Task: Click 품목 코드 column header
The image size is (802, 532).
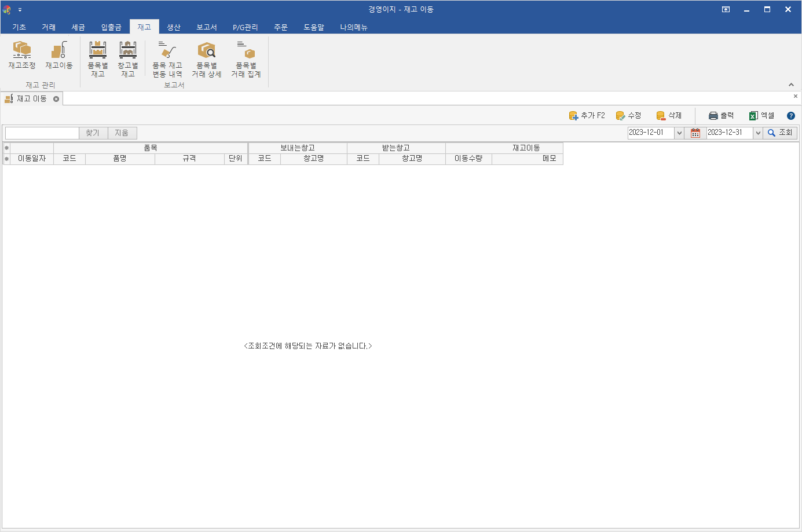Action: click(69, 159)
